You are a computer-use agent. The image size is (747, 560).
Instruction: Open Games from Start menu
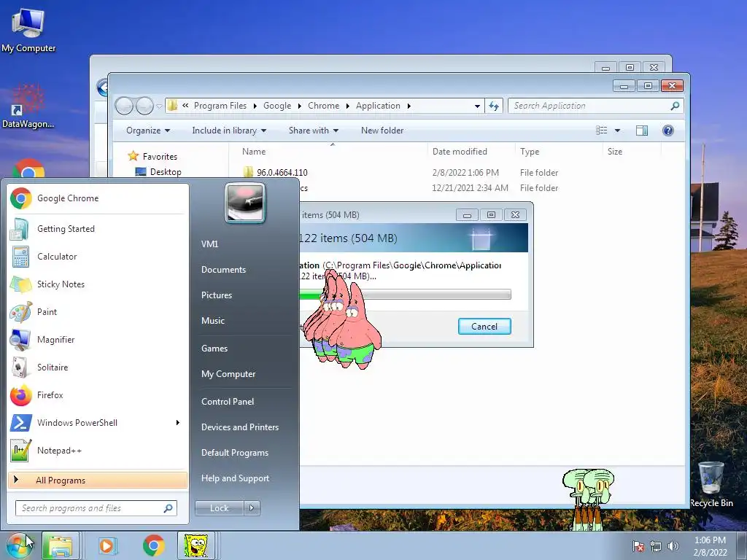click(214, 348)
